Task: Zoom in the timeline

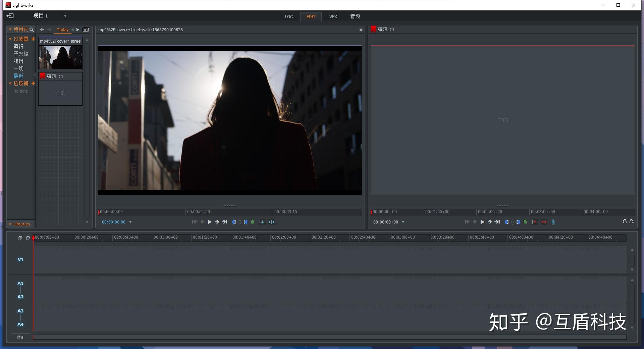Action: click(x=20, y=238)
